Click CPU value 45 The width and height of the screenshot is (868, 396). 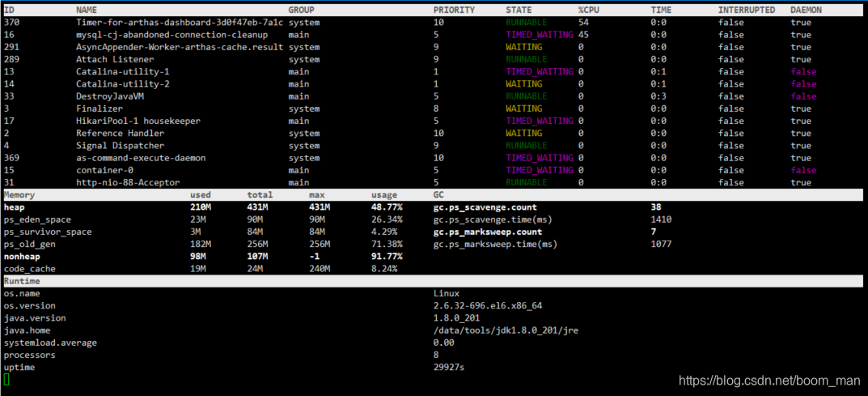coord(583,35)
